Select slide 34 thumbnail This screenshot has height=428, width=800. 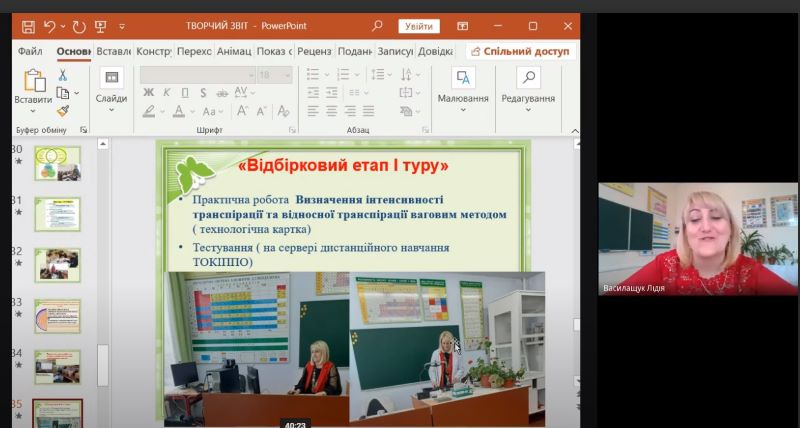[x=58, y=367]
